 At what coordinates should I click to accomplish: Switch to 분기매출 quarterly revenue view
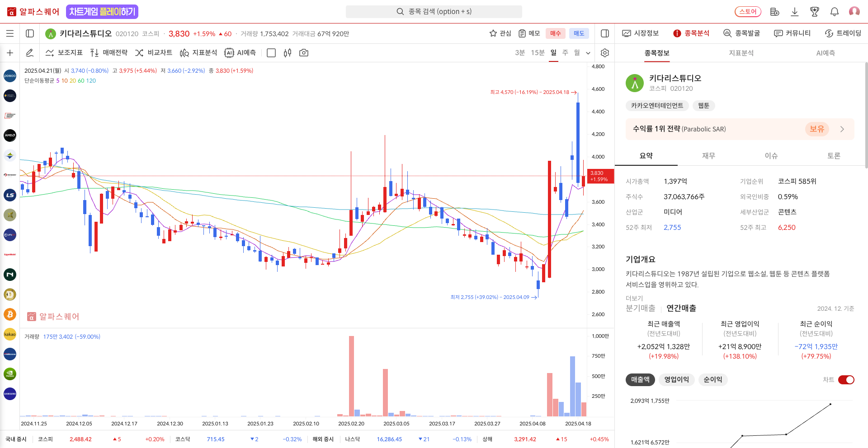pyautogui.click(x=641, y=308)
